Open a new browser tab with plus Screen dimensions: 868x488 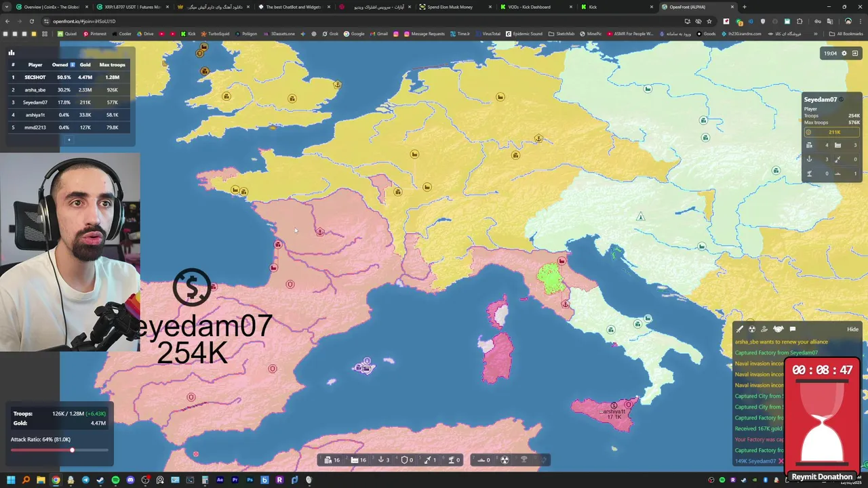[745, 7]
